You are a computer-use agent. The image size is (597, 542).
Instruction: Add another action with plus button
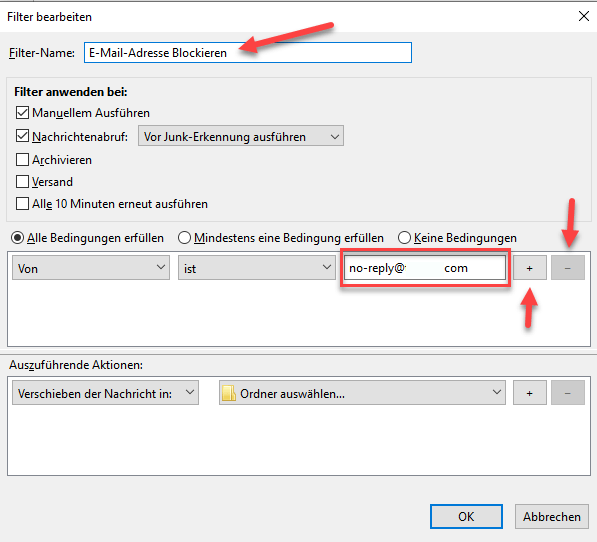click(x=530, y=393)
